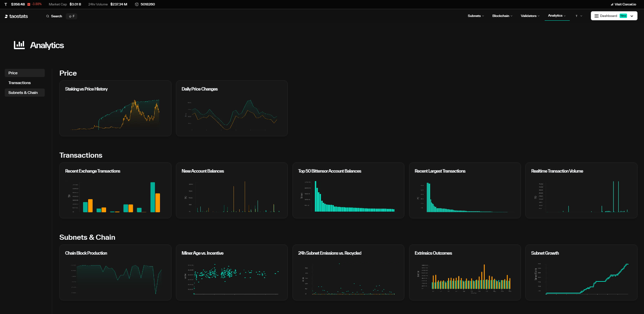Open the Subnet Growth chart card
644x314 pixels.
(581, 273)
